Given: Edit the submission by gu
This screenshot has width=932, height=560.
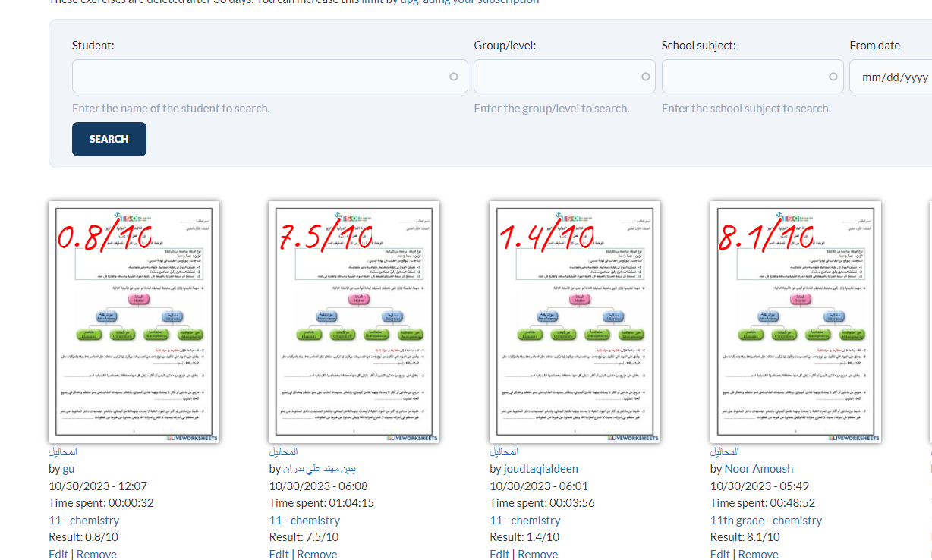Looking at the screenshot, I should pos(58,554).
